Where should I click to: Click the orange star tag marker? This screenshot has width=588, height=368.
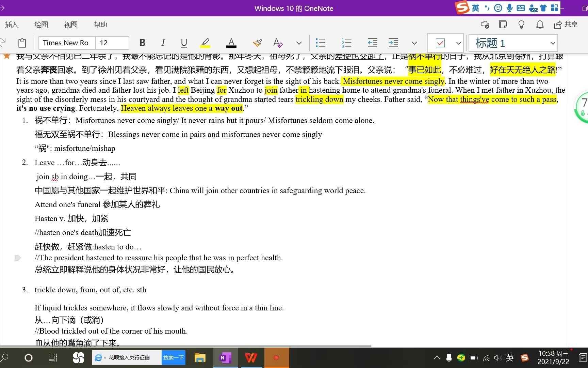6,56
